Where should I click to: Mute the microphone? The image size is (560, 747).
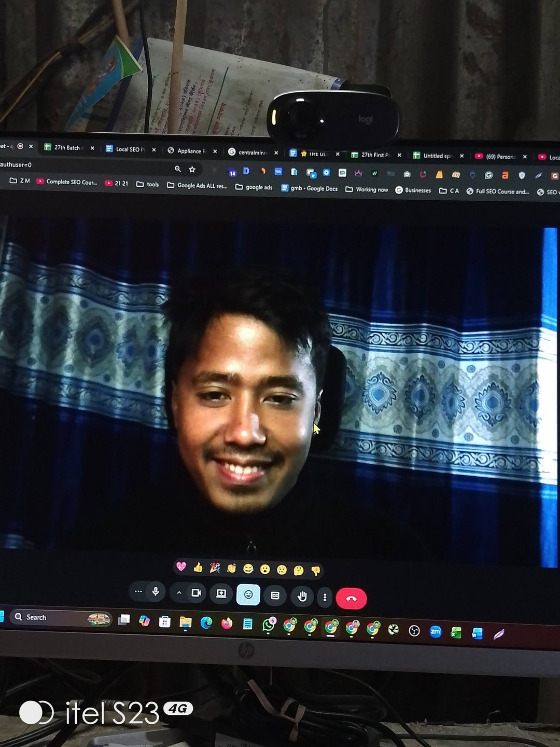coord(155,591)
